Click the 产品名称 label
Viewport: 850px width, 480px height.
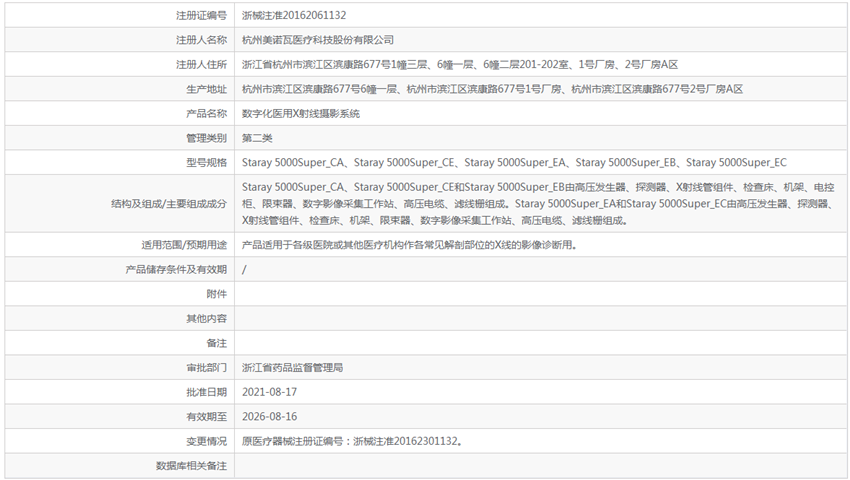207,113
